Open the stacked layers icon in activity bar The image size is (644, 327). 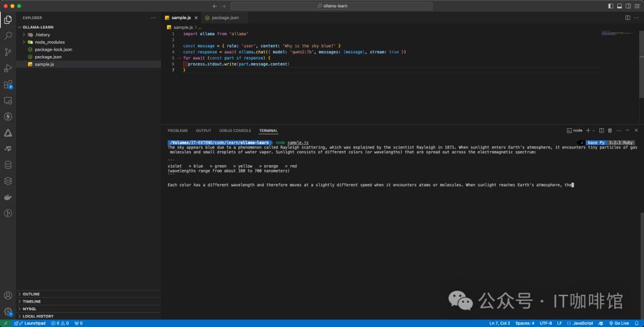tap(8, 181)
